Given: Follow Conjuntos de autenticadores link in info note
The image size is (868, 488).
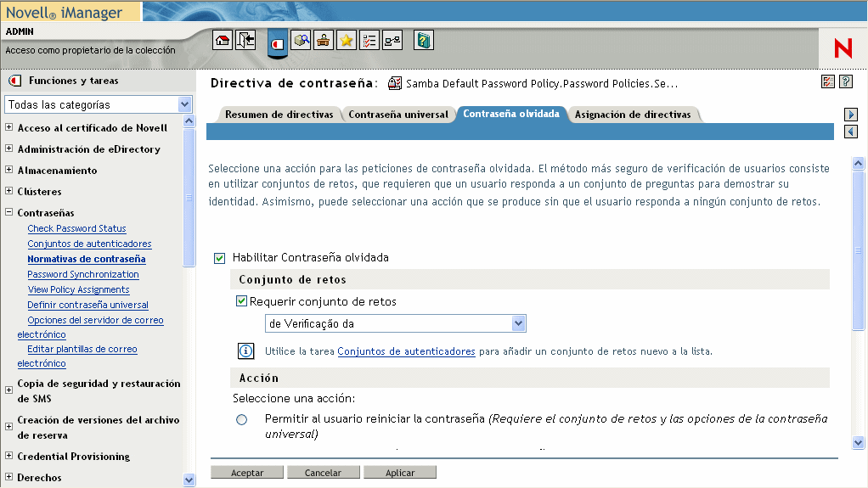Looking at the screenshot, I should 406,351.
